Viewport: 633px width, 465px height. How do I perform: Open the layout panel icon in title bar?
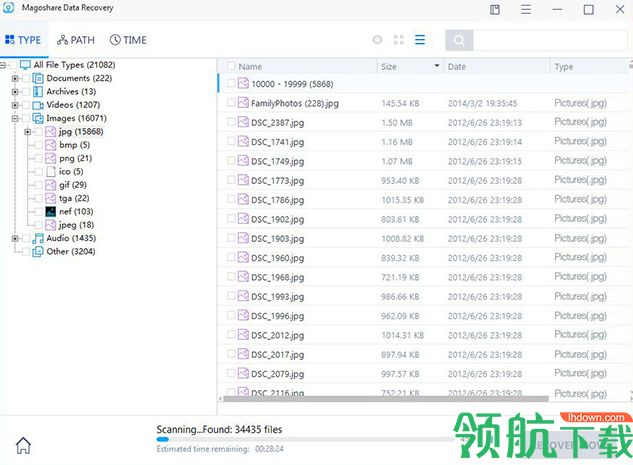click(x=495, y=9)
